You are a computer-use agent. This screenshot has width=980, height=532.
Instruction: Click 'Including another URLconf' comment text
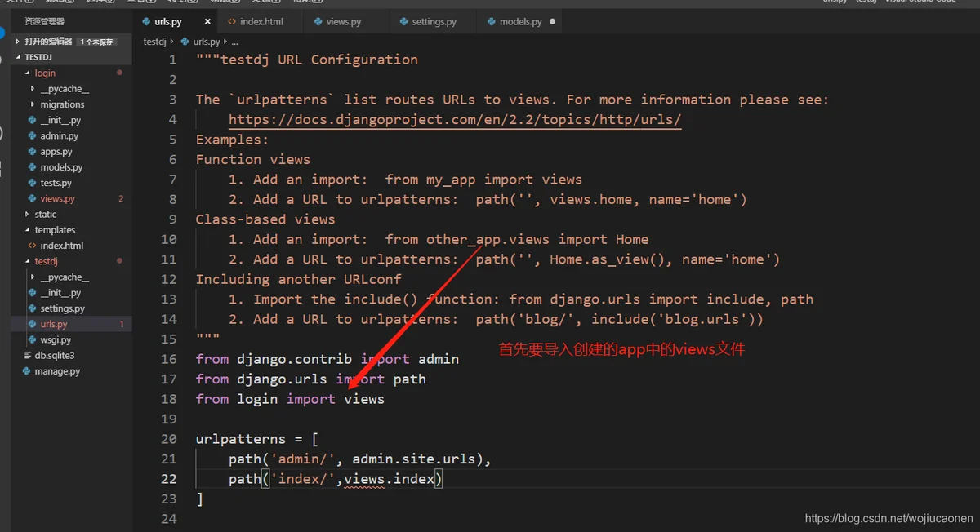point(299,279)
